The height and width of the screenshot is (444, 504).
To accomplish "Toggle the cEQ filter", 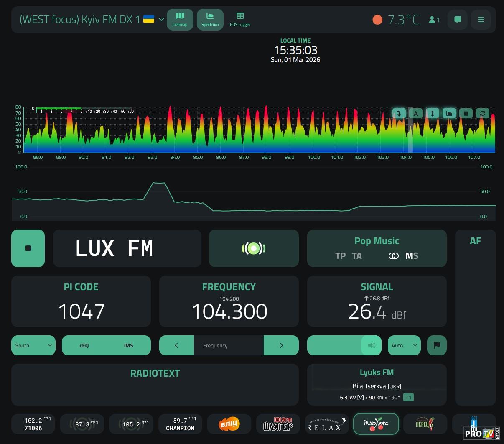I will click(84, 345).
